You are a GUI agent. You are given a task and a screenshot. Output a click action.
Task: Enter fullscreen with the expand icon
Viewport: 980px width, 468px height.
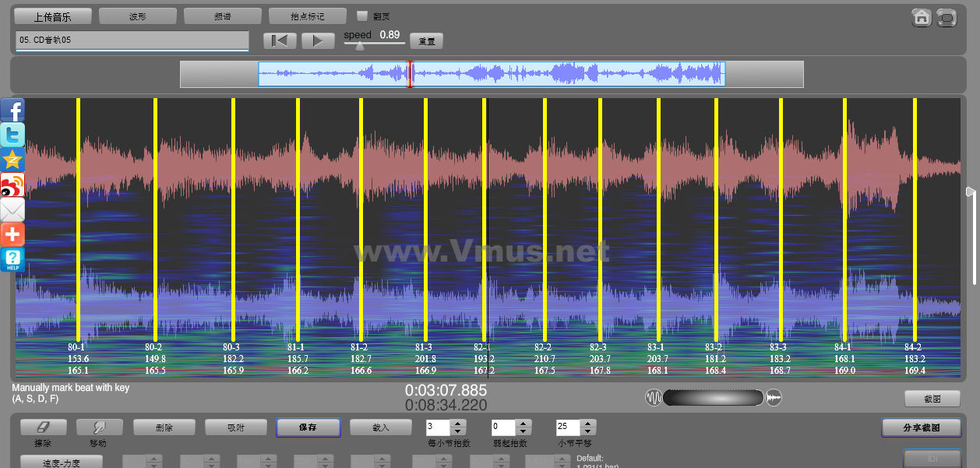(947, 18)
